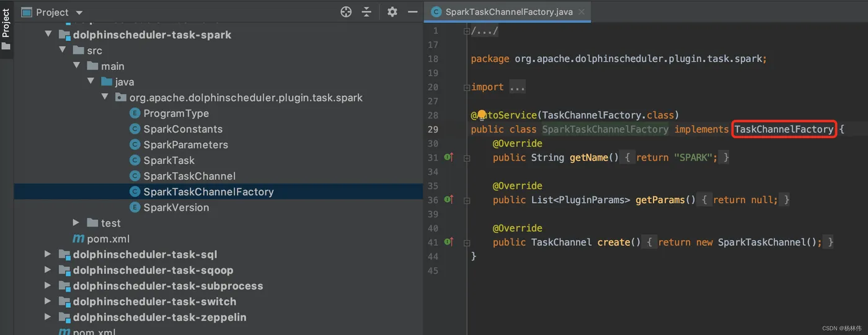Collapse the dolphinscheduler-task-spark module
The height and width of the screenshot is (335, 868).
[48, 35]
